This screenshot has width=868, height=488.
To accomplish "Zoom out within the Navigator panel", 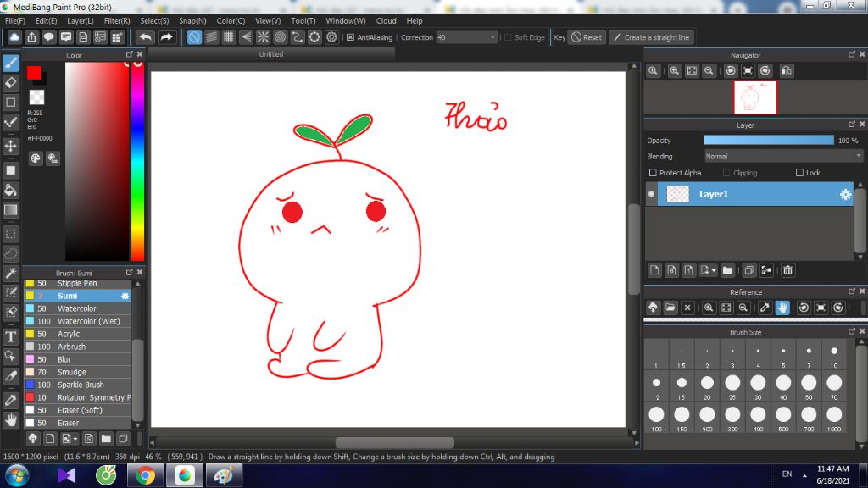I will pos(709,71).
